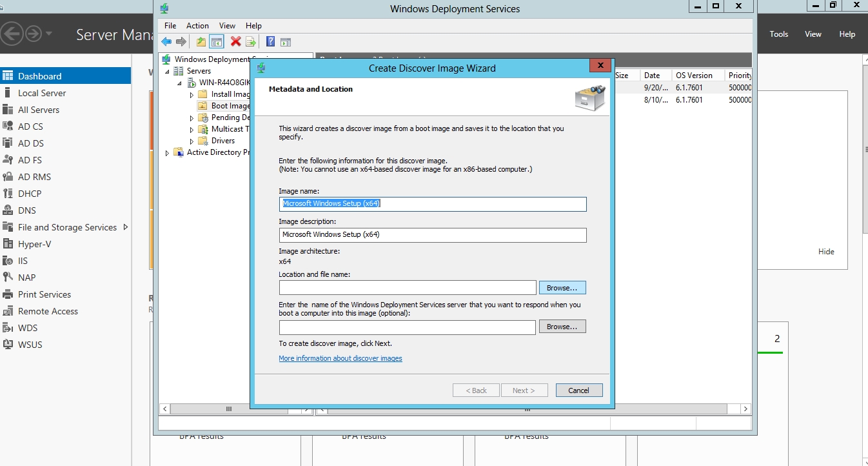Viewport: 868px width, 466px height.
Task: Toggle the Show/Hide Action Pane icon
Action: click(286, 42)
